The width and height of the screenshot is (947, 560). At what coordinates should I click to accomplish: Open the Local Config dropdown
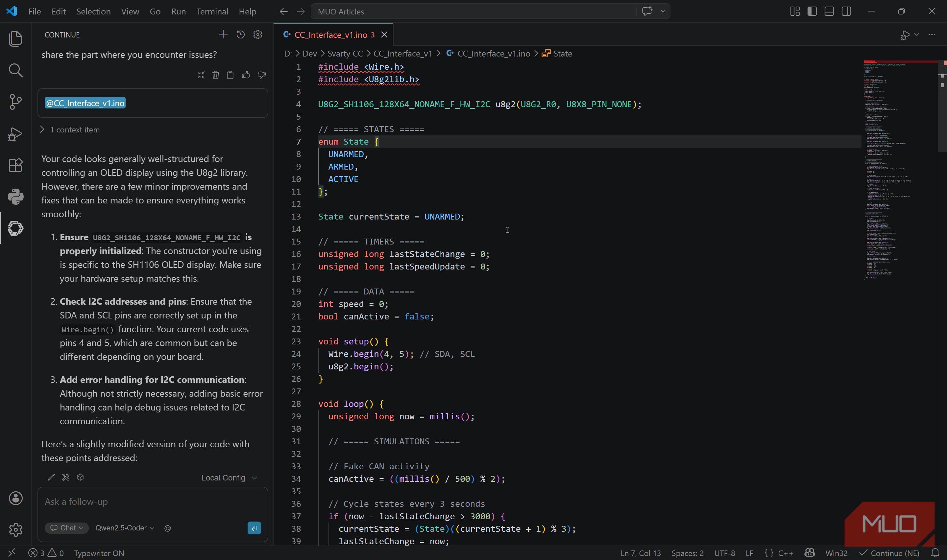[229, 478]
